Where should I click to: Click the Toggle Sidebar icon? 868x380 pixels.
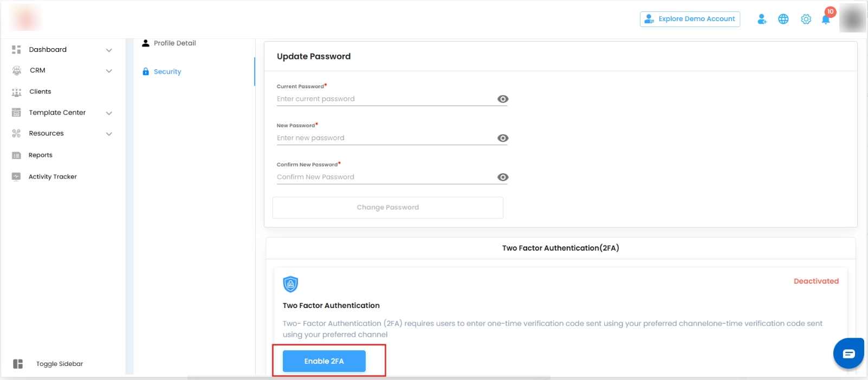pos(18,364)
